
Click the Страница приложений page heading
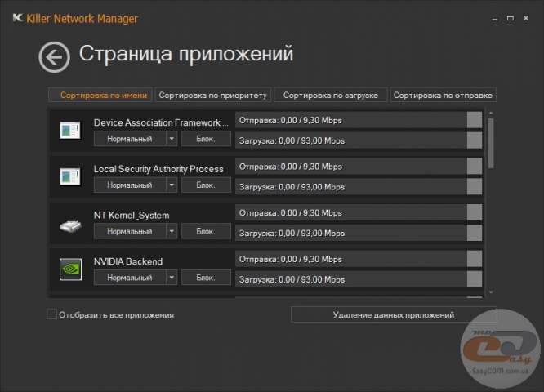[186, 54]
